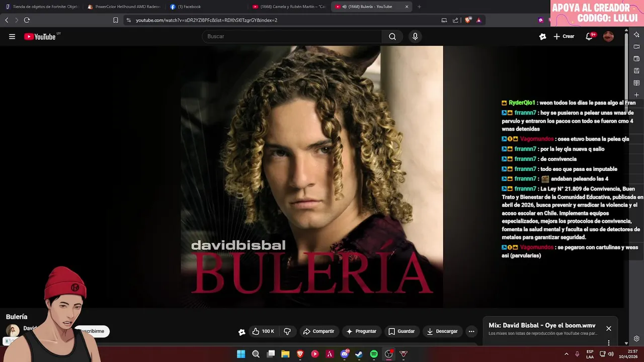Click the magnifier search button beside Buscar
Screen dimensions: 644x362
point(392,36)
